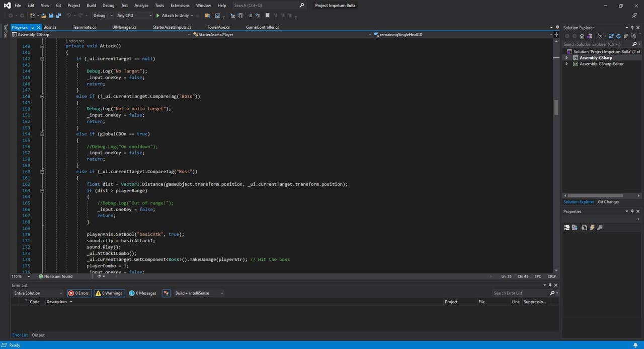Click the Description column header
This screenshot has width=644, height=349.
57,302
